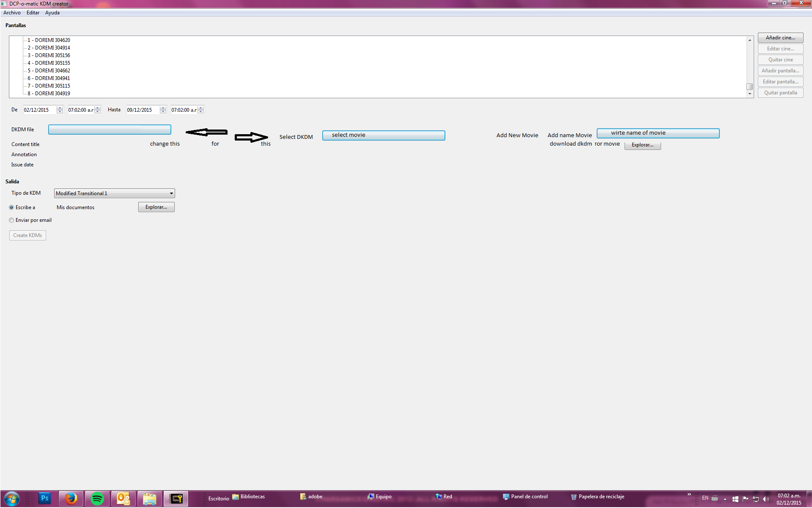Show hidden system tray icons
The height and width of the screenshot is (508, 812).
[725, 499]
